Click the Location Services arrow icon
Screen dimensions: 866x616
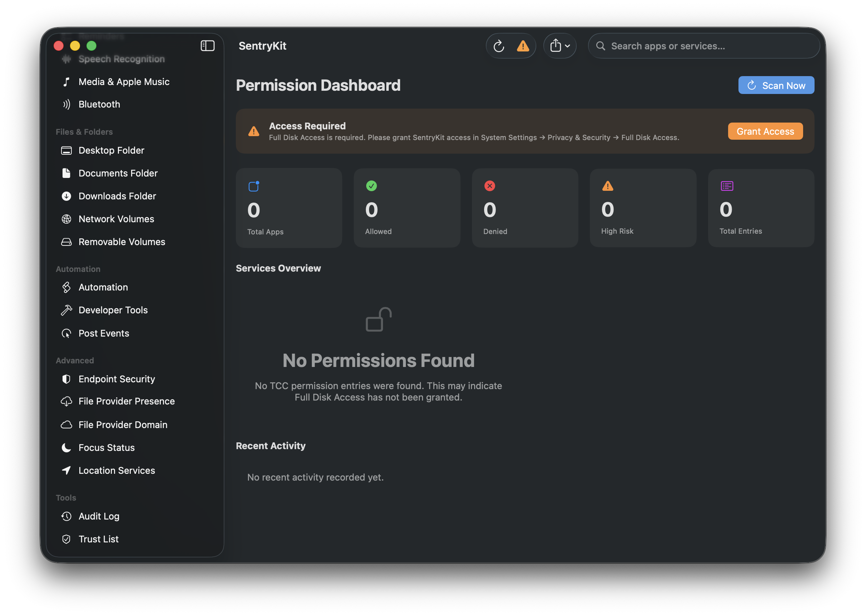pyautogui.click(x=66, y=470)
